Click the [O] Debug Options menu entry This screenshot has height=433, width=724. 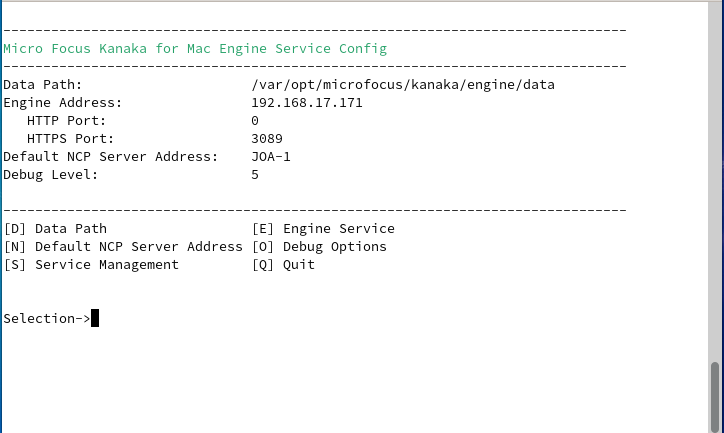tap(319, 247)
